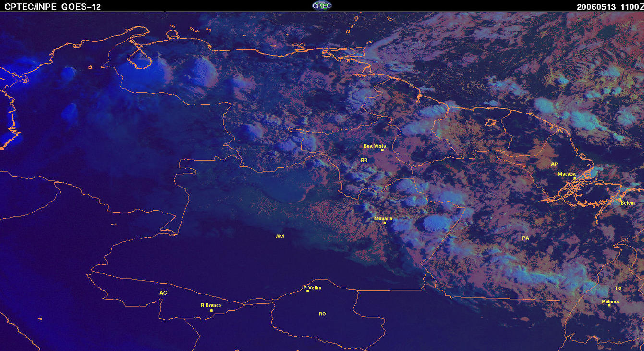Image resolution: width=644 pixels, height=351 pixels.
Task: Click the P Velho city marker square
Action: tap(307, 291)
